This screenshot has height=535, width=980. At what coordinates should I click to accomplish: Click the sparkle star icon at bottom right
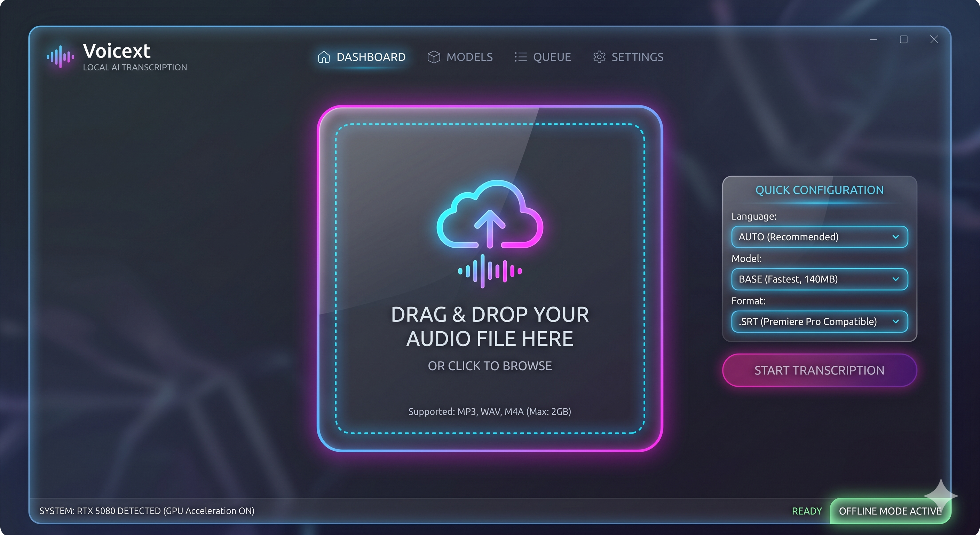pyautogui.click(x=941, y=495)
